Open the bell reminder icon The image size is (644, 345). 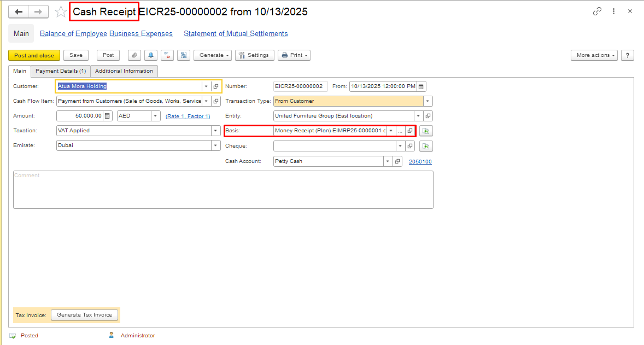point(151,55)
